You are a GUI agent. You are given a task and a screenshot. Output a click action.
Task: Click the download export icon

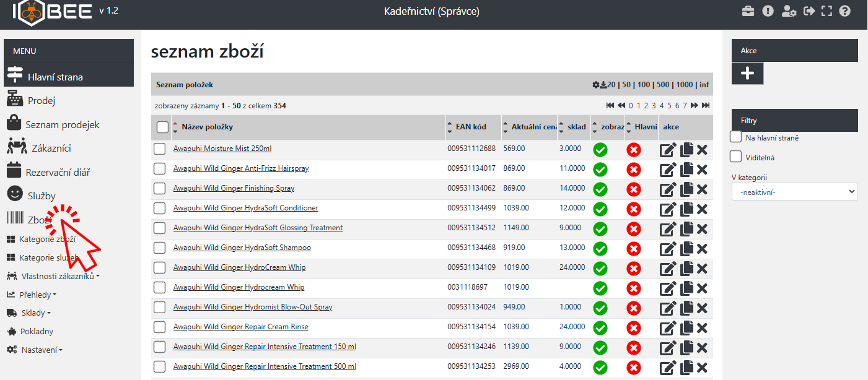603,85
